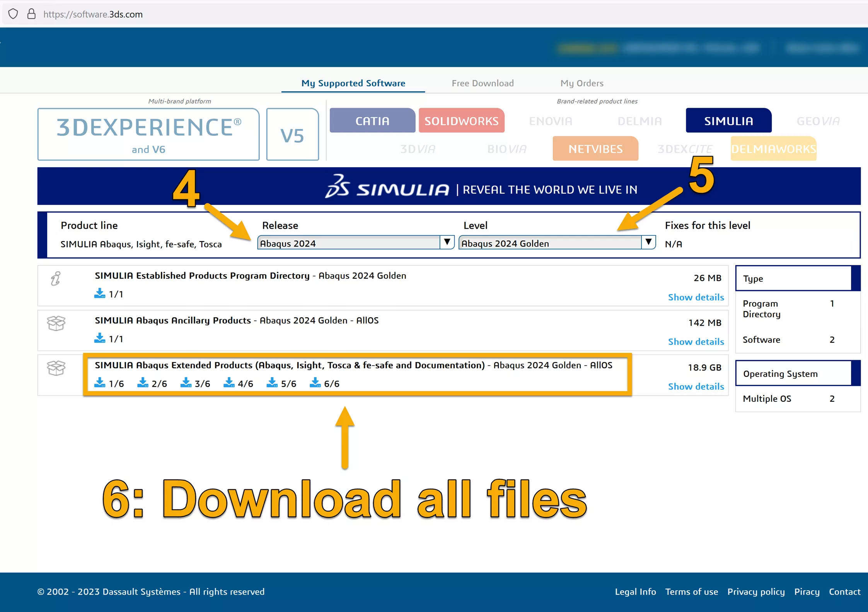
Task: Download file 5/6 of Abaqus Extended Products
Action: (x=281, y=383)
